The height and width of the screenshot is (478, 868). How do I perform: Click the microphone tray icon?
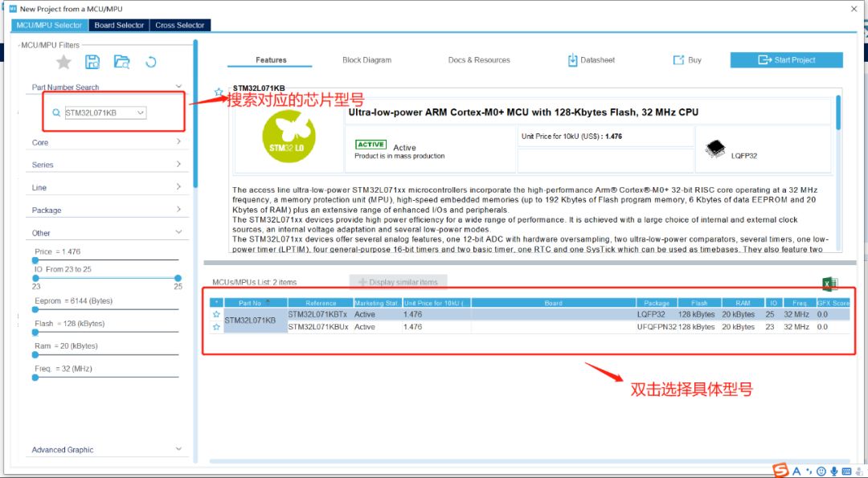833,472
